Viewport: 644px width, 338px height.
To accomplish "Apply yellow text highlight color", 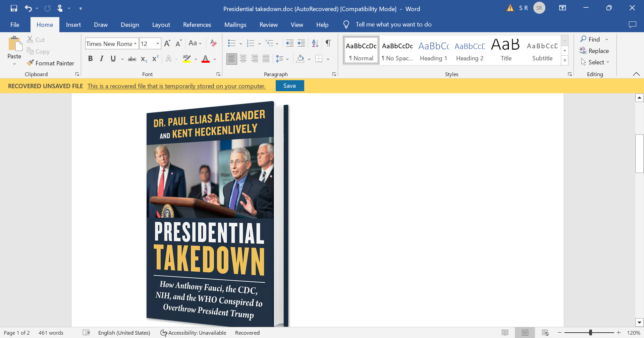I will (x=187, y=59).
